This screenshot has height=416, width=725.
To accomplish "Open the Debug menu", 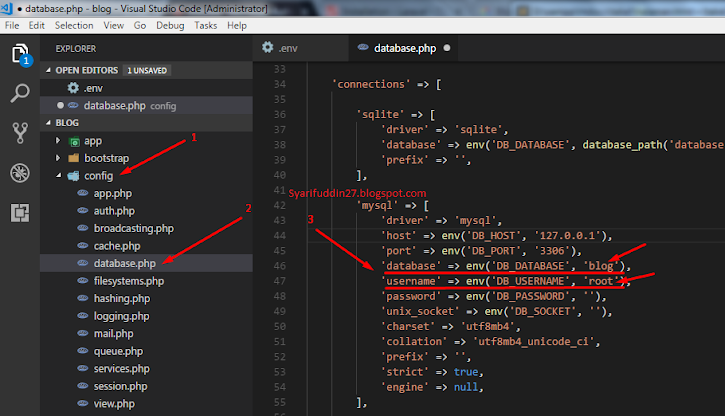I will (x=170, y=25).
